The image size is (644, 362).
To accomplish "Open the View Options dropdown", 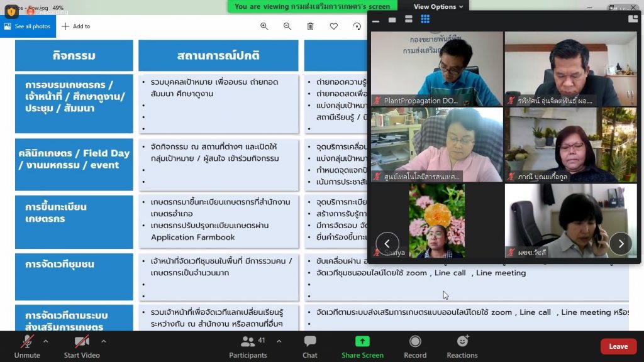I will (439, 7).
